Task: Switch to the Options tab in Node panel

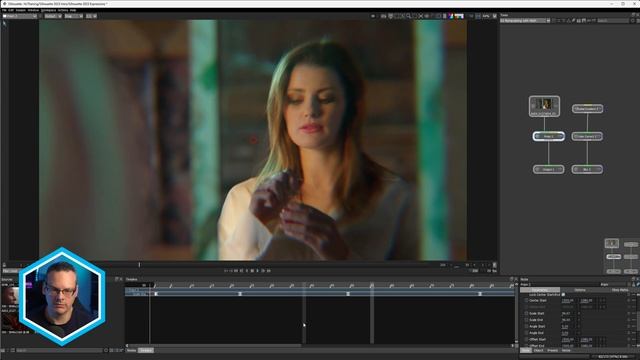Action: [580, 290]
